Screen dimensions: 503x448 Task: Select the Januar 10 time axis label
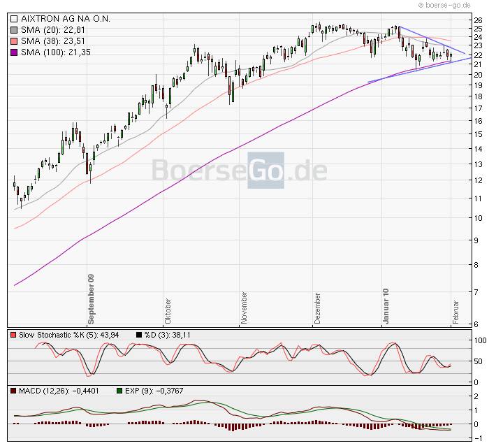tap(385, 306)
